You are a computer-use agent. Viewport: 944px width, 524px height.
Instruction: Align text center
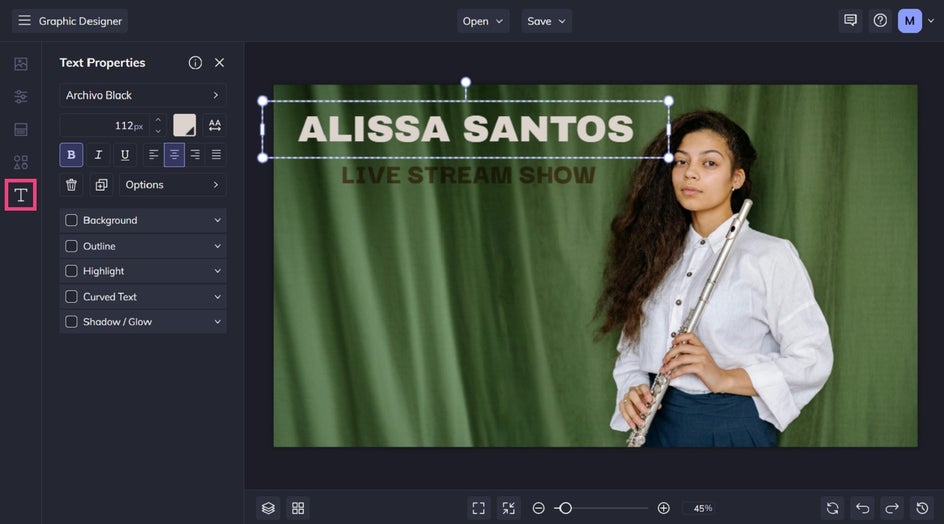tap(174, 155)
